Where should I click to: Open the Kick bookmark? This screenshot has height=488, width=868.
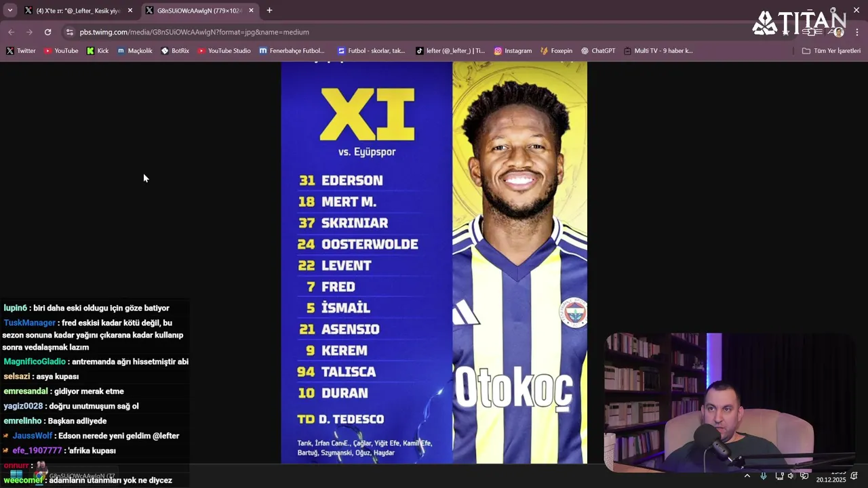tap(98, 51)
